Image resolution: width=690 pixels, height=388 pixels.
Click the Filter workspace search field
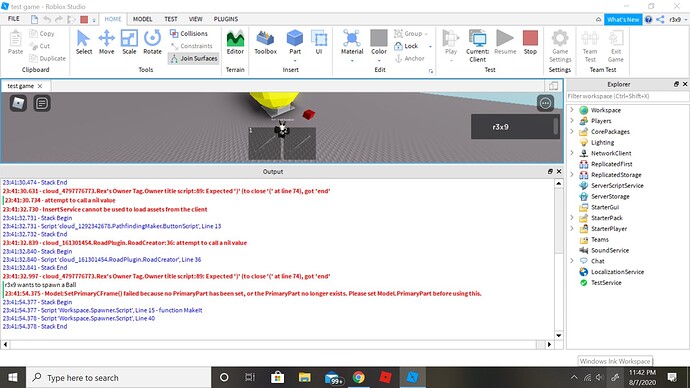click(627, 96)
